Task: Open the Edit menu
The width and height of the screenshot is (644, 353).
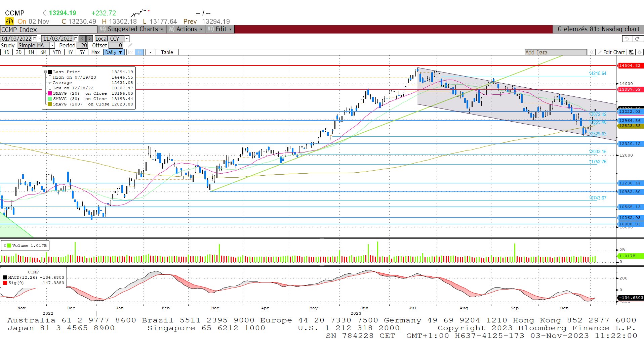Action: 219,29
